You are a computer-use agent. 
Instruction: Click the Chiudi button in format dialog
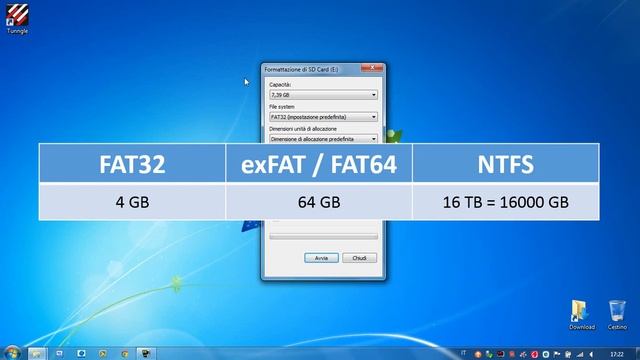click(359, 258)
